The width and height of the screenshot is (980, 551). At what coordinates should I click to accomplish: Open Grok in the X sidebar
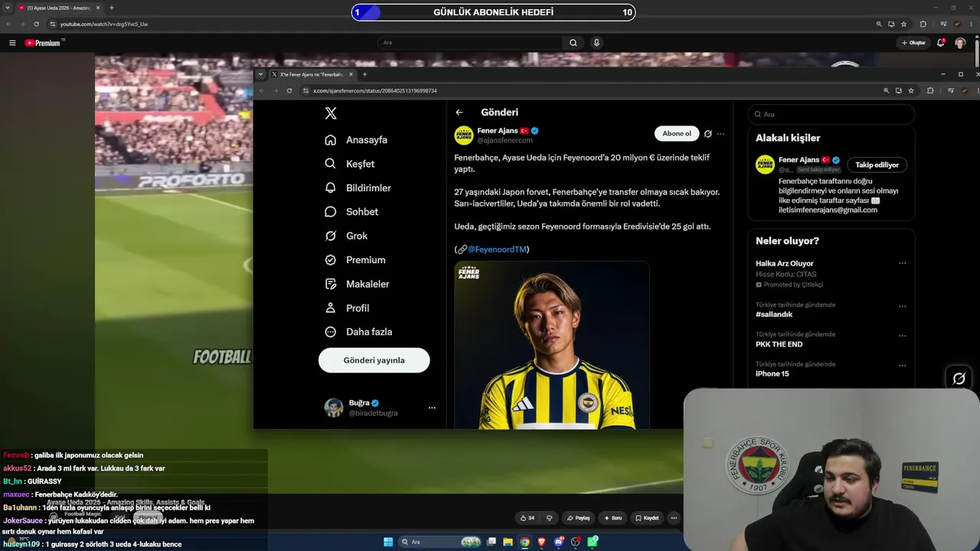point(347,236)
